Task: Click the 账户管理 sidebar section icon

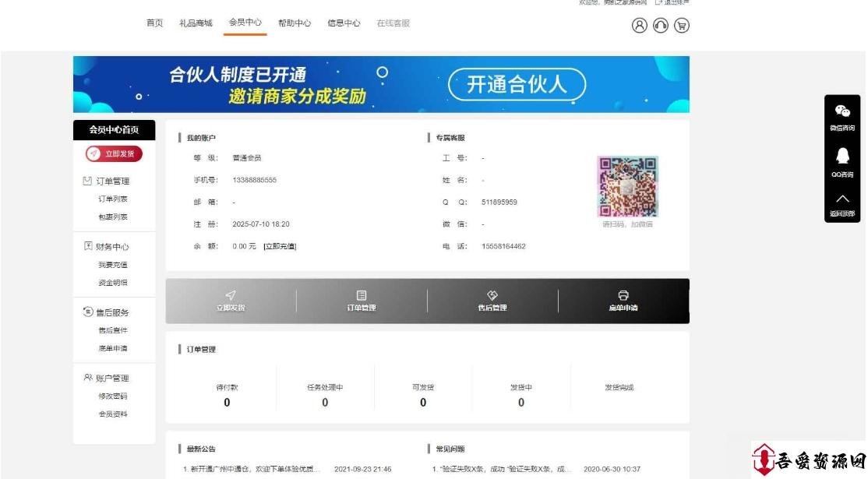Action: pos(87,378)
